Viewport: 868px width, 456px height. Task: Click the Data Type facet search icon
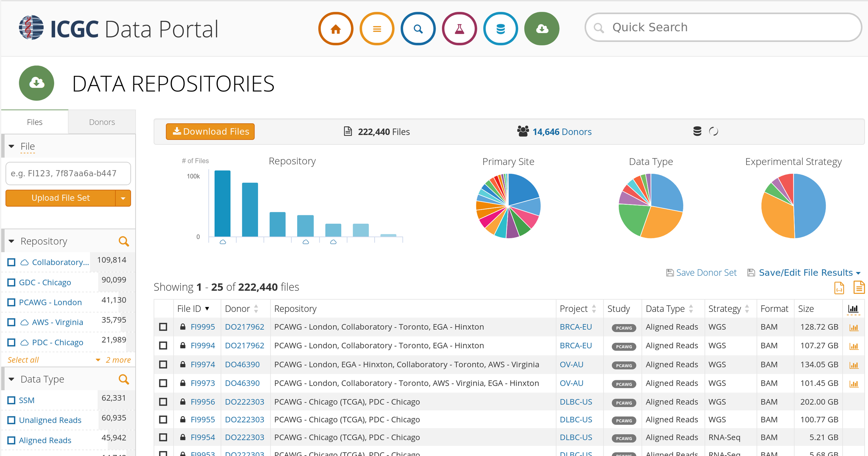pos(124,379)
